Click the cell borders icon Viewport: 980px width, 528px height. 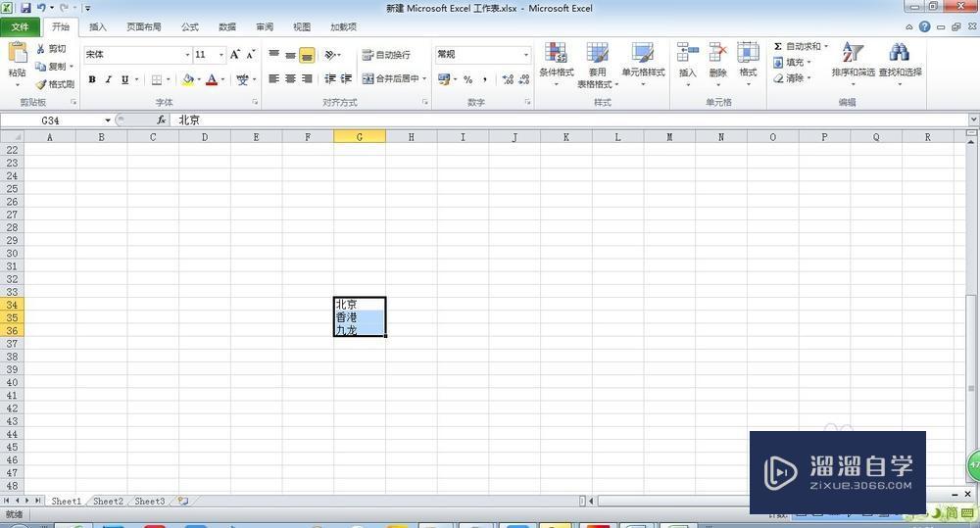click(157, 79)
